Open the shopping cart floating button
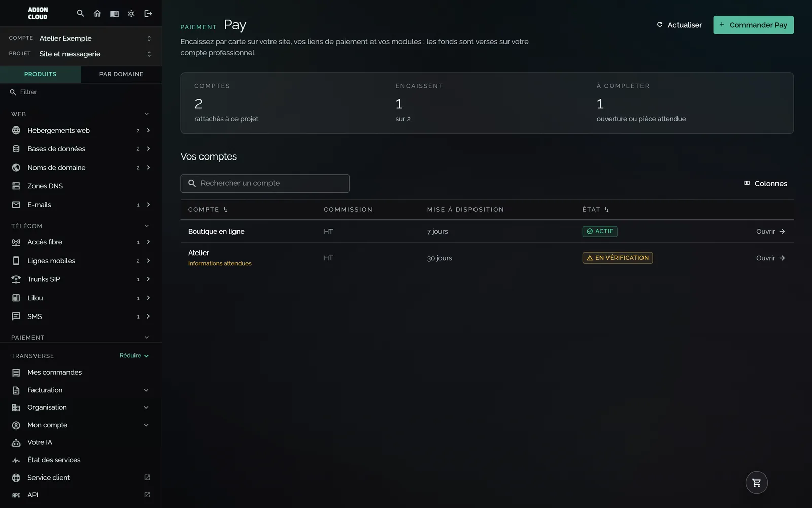812x508 pixels. [x=756, y=483]
